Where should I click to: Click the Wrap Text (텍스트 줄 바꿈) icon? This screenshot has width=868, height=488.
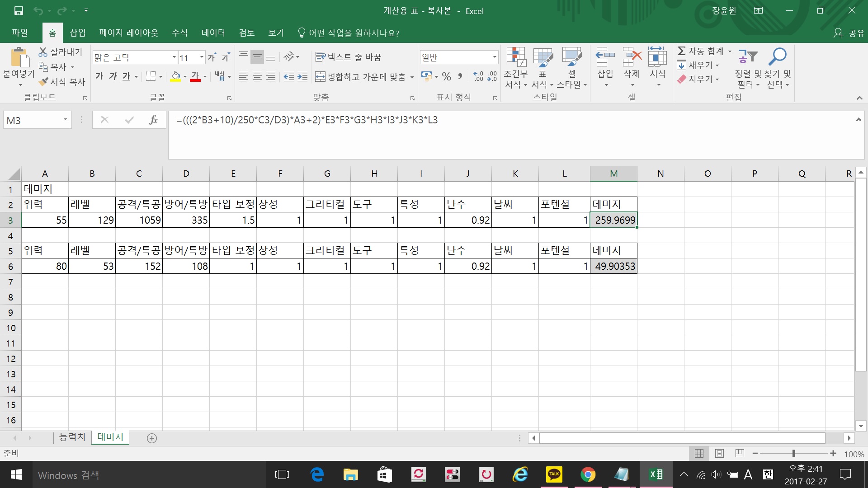(320, 57)
